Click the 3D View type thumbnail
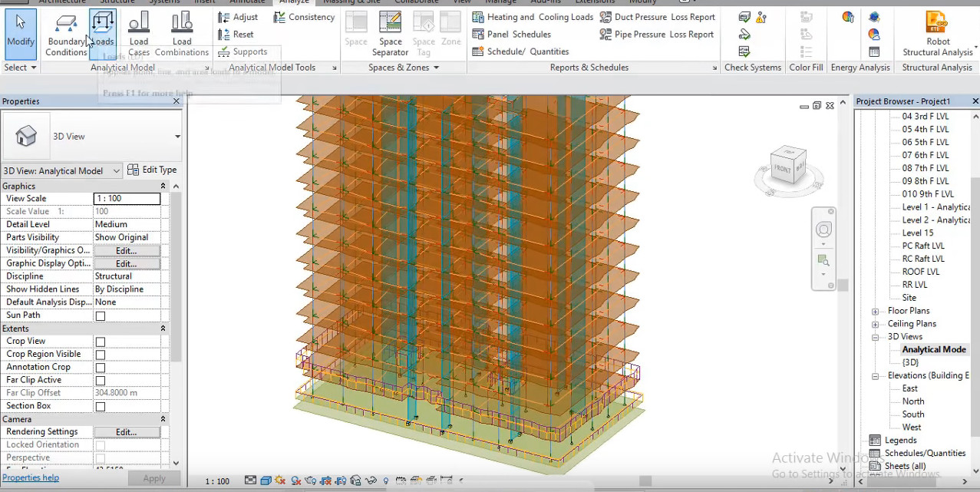Screen dimensions: 980x492 [26, 136]
